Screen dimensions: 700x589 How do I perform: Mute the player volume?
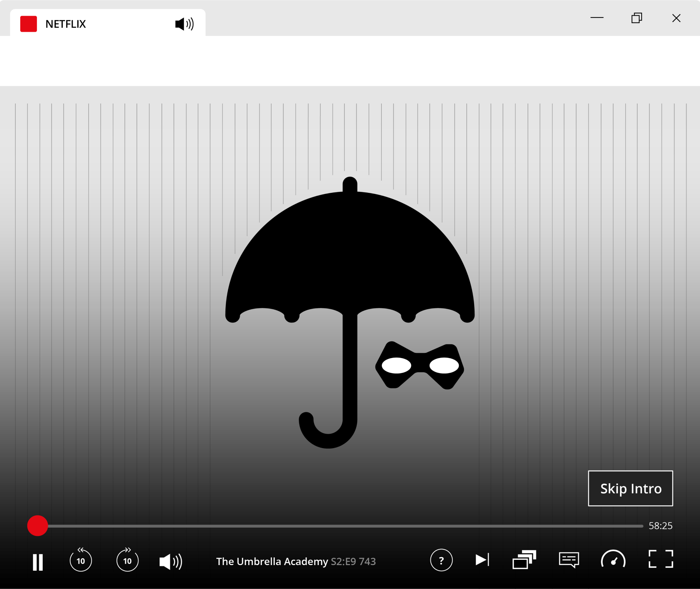171,561
